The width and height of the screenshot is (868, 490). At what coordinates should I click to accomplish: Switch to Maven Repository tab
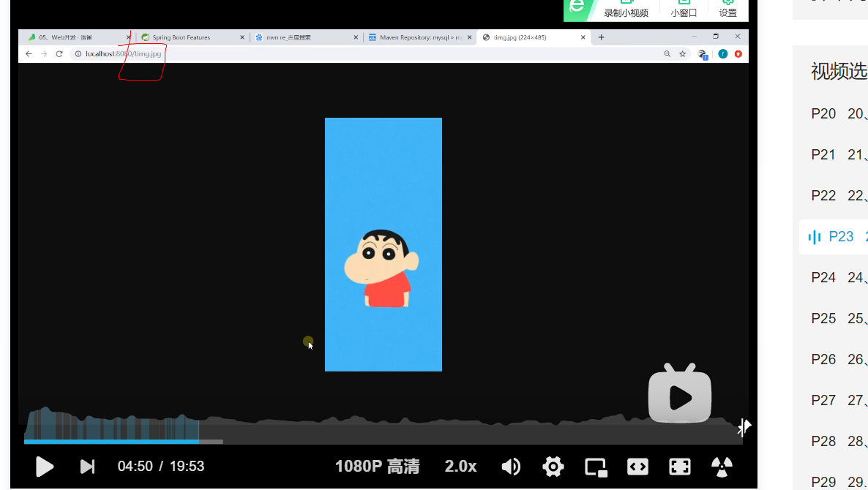point(421,37)
